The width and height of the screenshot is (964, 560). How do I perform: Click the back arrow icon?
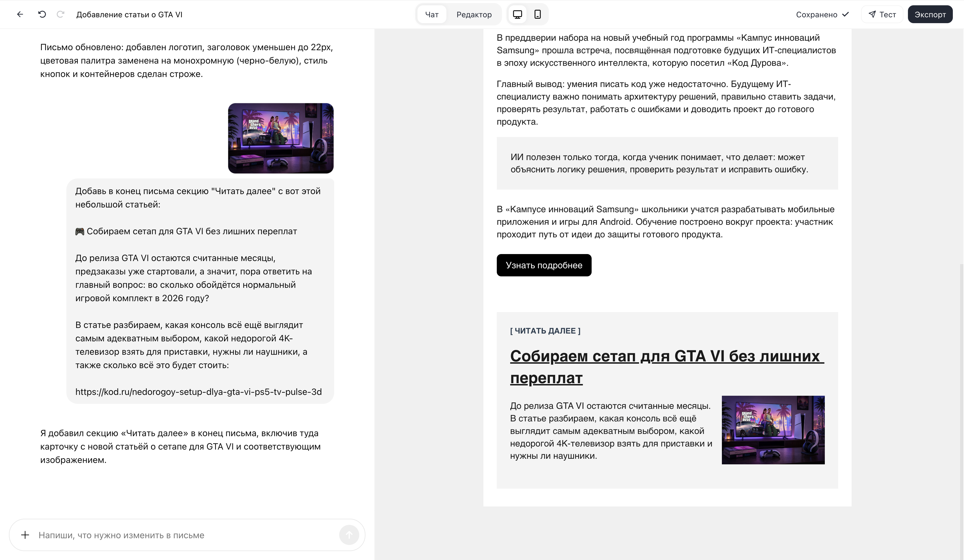tap(20, 14)
